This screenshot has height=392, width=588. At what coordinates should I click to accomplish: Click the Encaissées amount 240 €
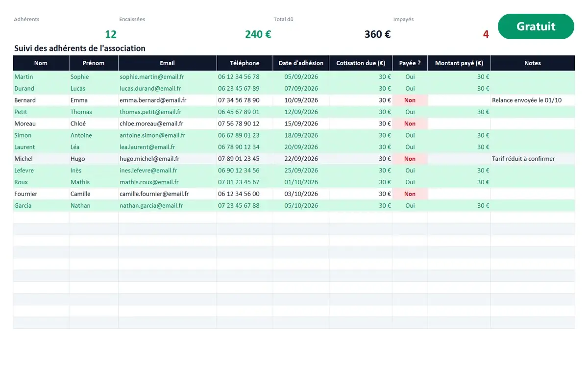[258, 34]
